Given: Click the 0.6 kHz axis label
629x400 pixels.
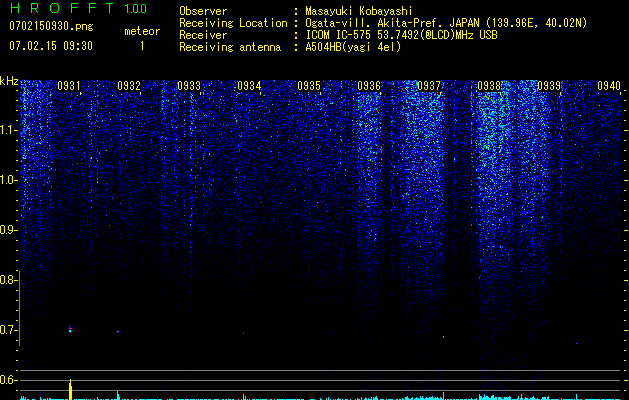Looking at the screenshot, I should tap(7, 380).
